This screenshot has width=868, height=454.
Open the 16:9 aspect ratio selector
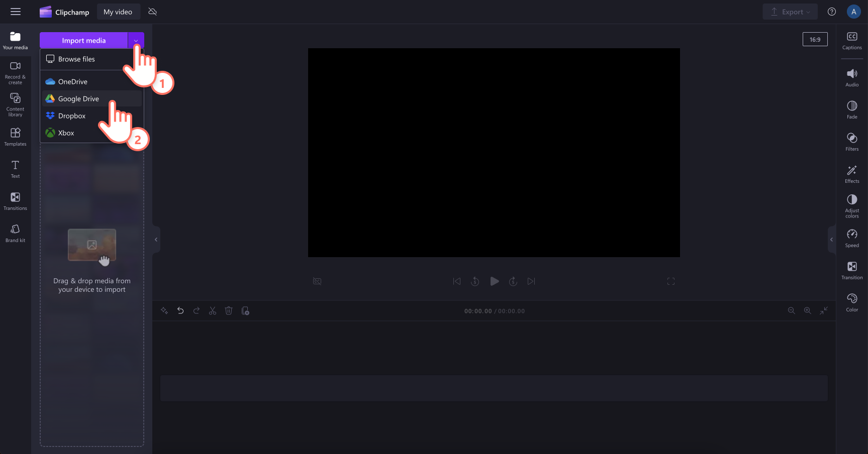click(x=815, y=39)
